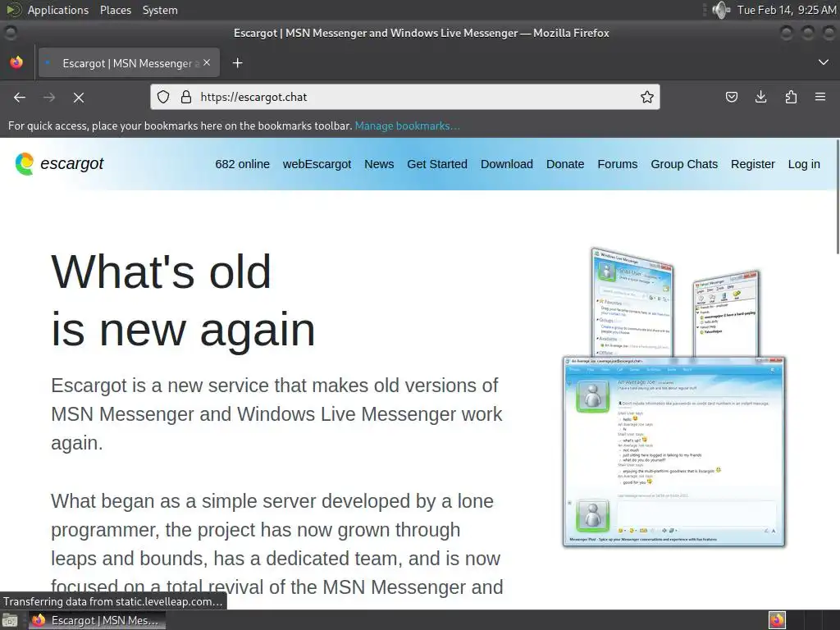Open a new tab with the plus button
Viewport: 840px width, 630px height.
(237, 63)
